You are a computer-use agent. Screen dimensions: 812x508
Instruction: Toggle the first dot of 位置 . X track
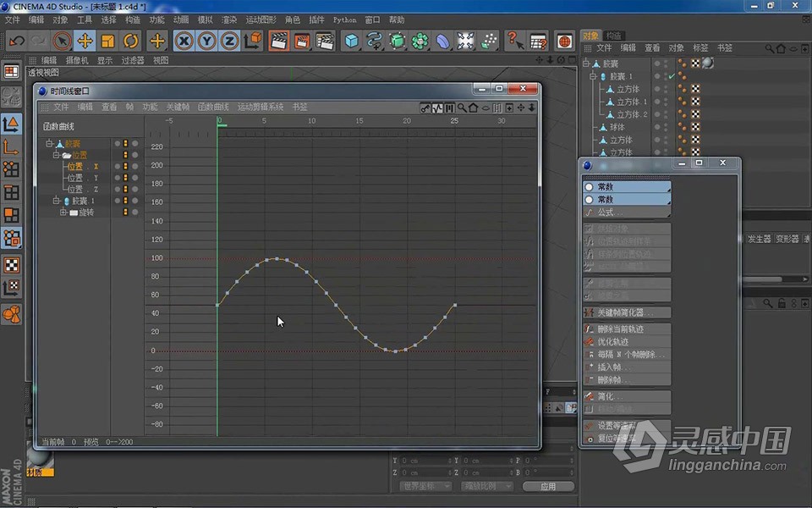pos(118,167)
